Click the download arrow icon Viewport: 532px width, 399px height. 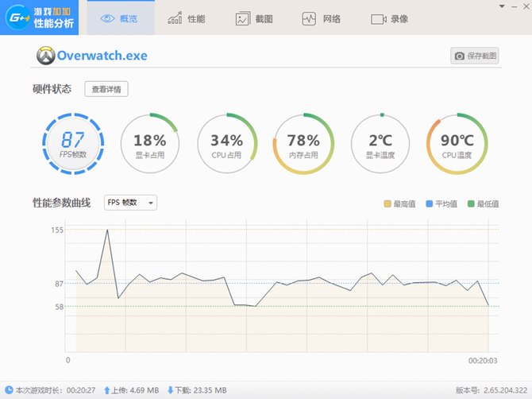[171, 390]
